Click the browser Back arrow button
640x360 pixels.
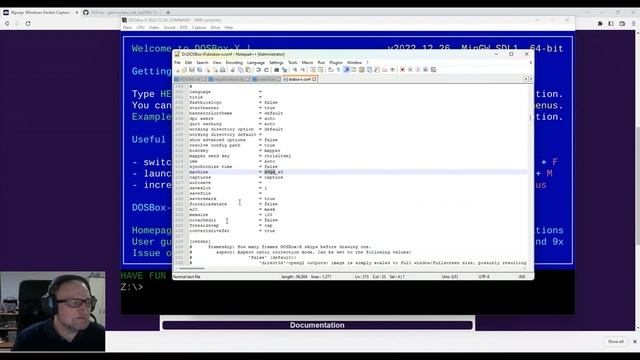(7, 23)
